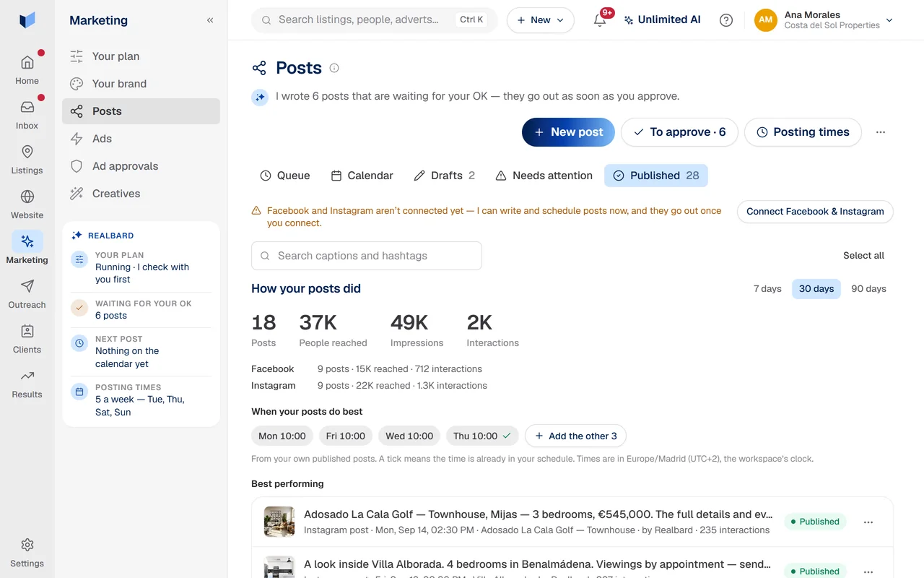This screenshot has height=578, width=924.
Task: Open more options for Villa Alborada post
Action: pos(868,571)
